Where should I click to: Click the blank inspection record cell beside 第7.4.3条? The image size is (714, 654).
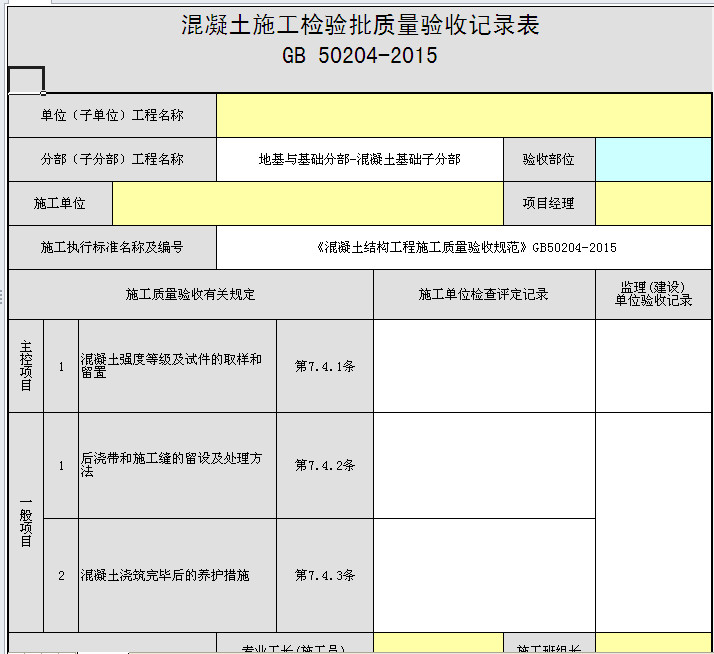(x=484, y=575)
